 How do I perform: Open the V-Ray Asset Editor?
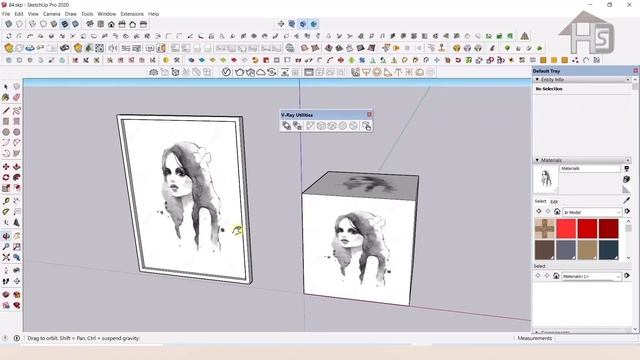(x=226, y=72)
